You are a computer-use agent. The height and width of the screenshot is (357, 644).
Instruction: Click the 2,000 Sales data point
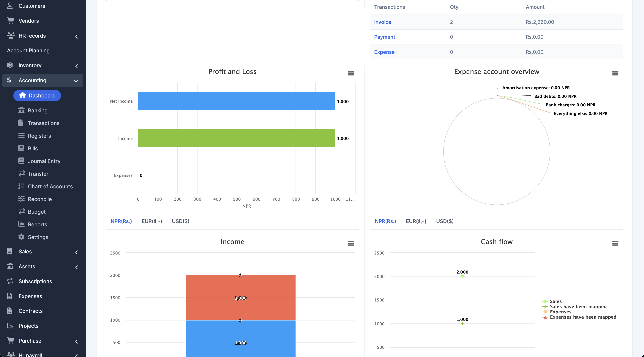click(x=462, y=276)
